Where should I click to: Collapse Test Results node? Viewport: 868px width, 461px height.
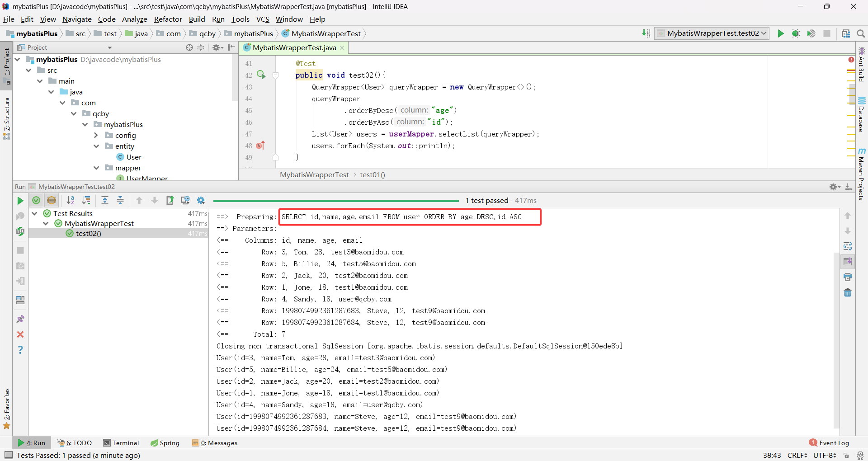coord(34,213)
